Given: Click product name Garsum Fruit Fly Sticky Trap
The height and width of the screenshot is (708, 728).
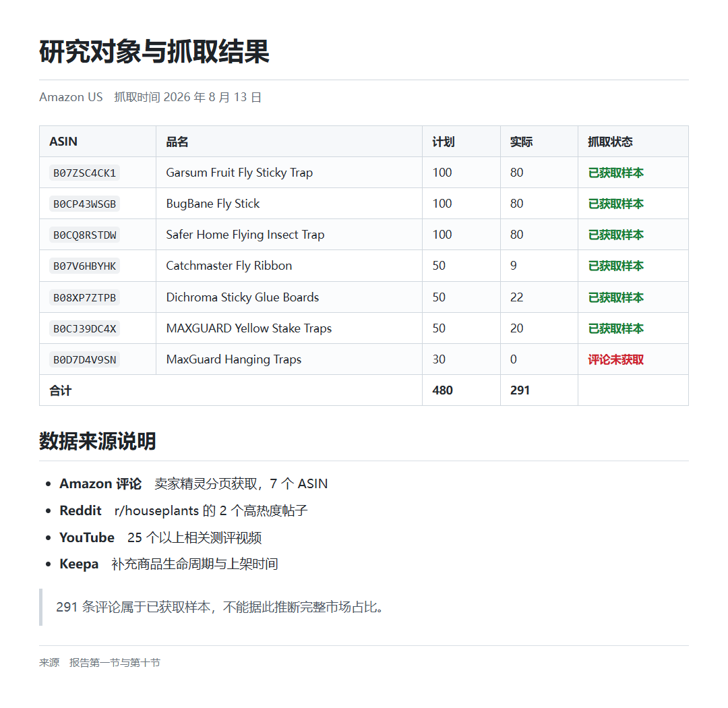Looking at the screenshot, I should click(x=239, y=173).
